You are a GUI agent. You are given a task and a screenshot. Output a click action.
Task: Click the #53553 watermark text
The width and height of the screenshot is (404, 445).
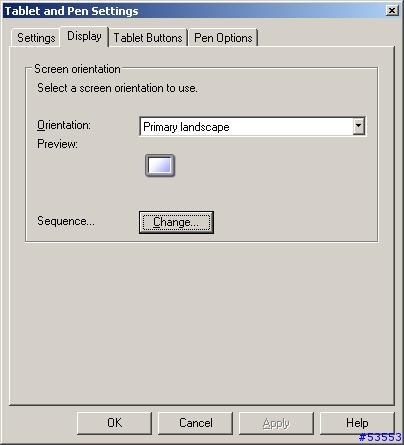coord(380,437)
